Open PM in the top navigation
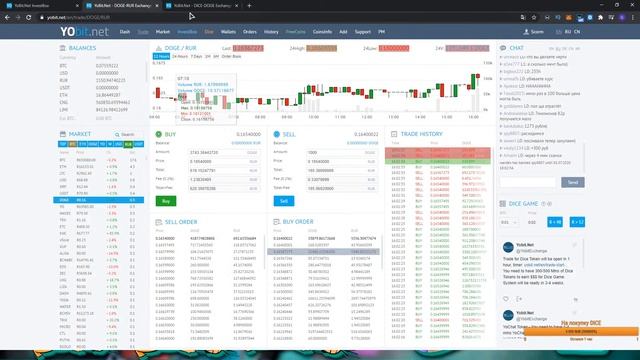Viewport: 640px width, 360px height. 381,32
